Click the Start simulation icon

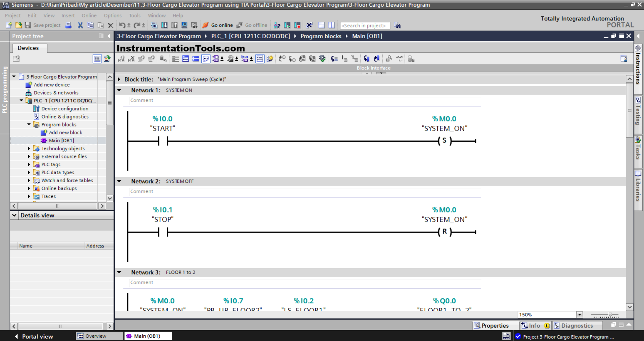[x=184, y=25]
